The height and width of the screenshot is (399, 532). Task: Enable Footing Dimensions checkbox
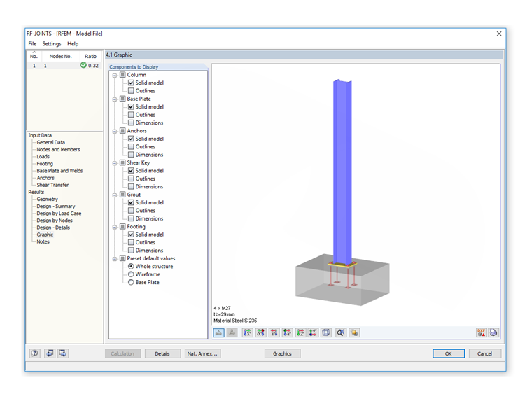pos(131,251)
